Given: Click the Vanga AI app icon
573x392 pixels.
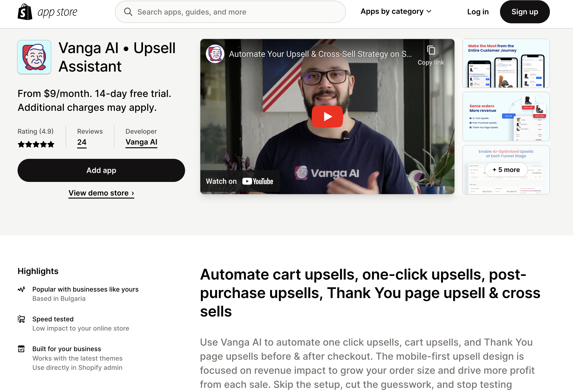Looking at the screenshot, I should (x=34, y=57).
